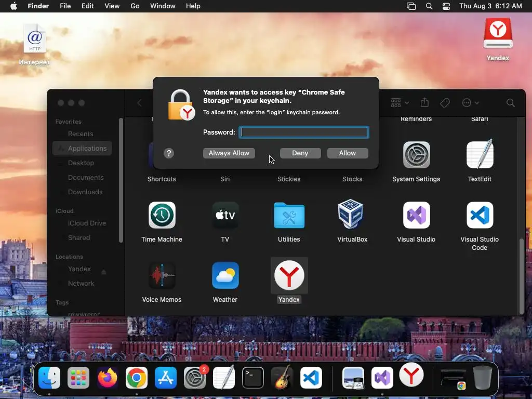Open Launchpad from the Dock

78,378
